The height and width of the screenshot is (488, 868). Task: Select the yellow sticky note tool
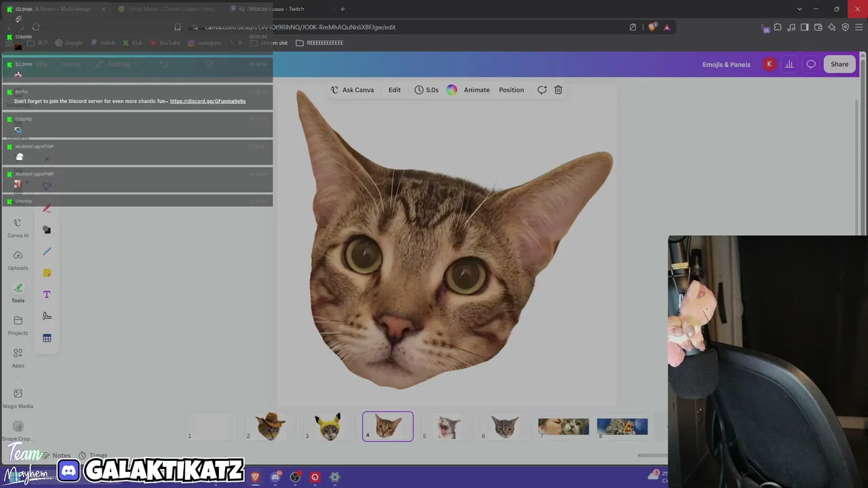coord(47,273)
